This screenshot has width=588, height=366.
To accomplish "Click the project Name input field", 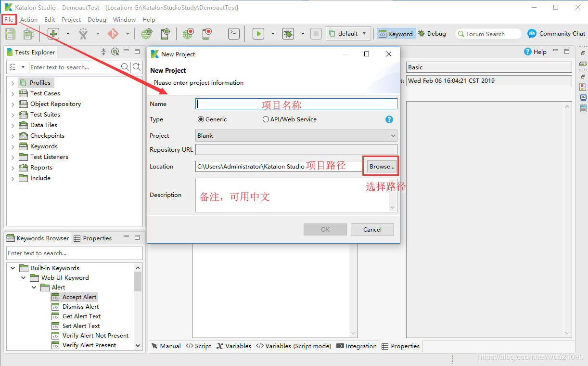I will (296, 104).
